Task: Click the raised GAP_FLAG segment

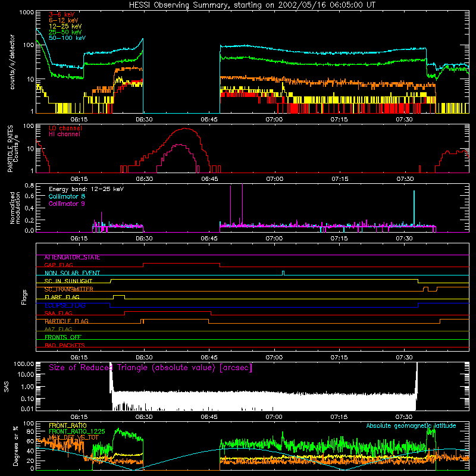Action: click(181, 264)
